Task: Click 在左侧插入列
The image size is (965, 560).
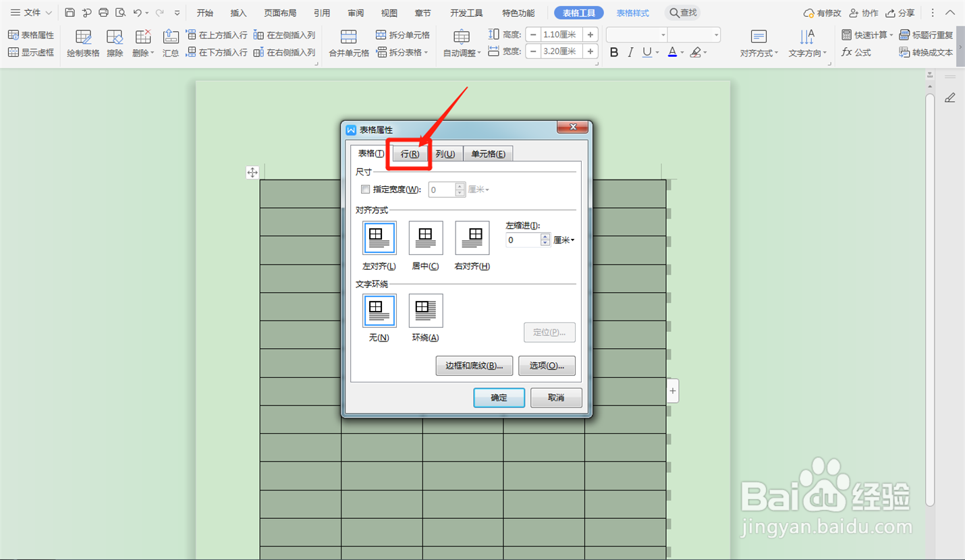Action: pos(284,35)
